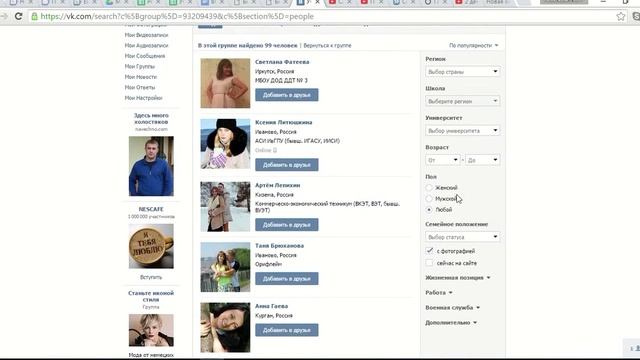The image size is (640, 360).
Task: Click the secure padlock icon in address bar
Action: click(x=34, y=16)
